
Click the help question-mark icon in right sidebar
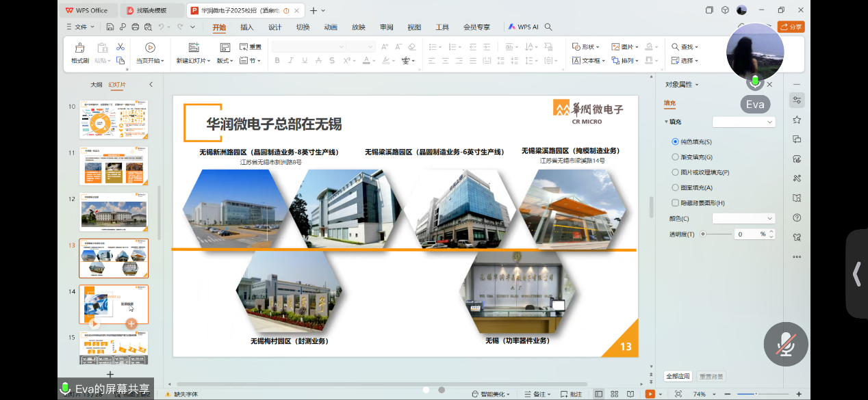pyautogui.click(x=797, y=217)
